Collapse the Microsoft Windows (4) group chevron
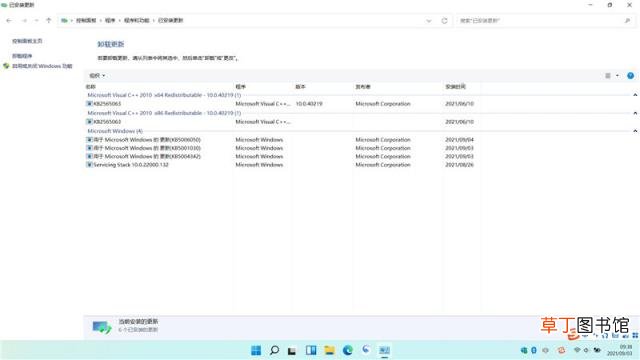 click(x=635, y=131)
